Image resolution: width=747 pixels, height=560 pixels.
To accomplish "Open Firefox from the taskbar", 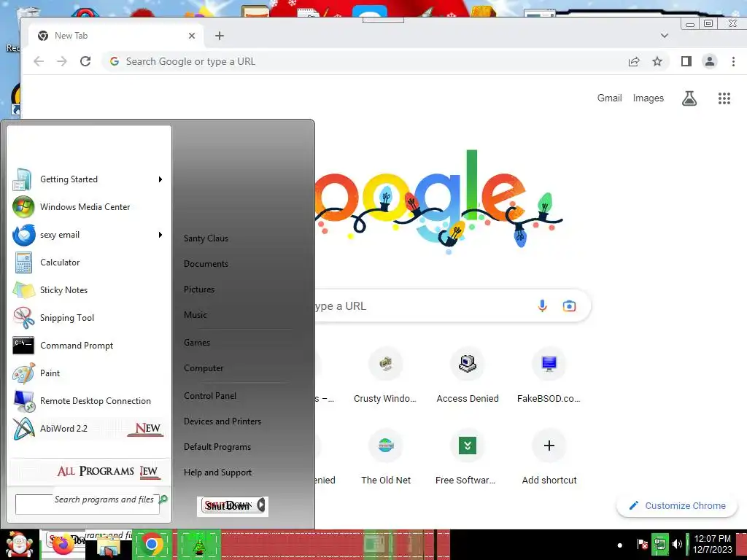I will [x=63, y=544].
